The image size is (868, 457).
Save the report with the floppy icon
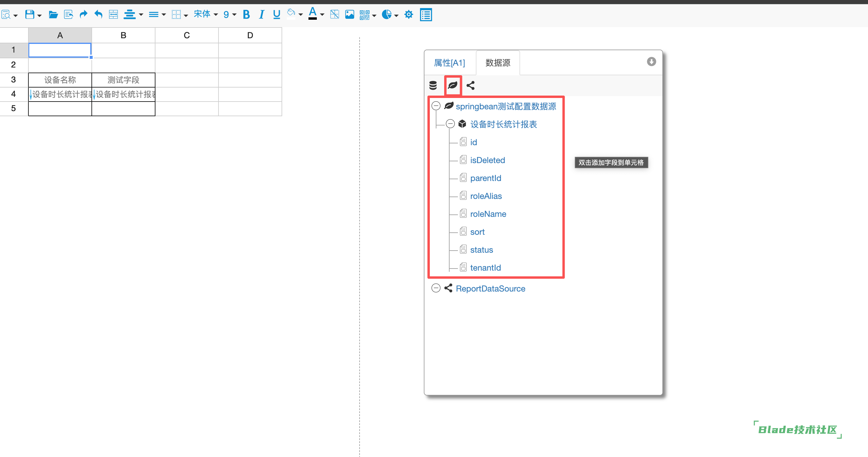click(30, 14)
